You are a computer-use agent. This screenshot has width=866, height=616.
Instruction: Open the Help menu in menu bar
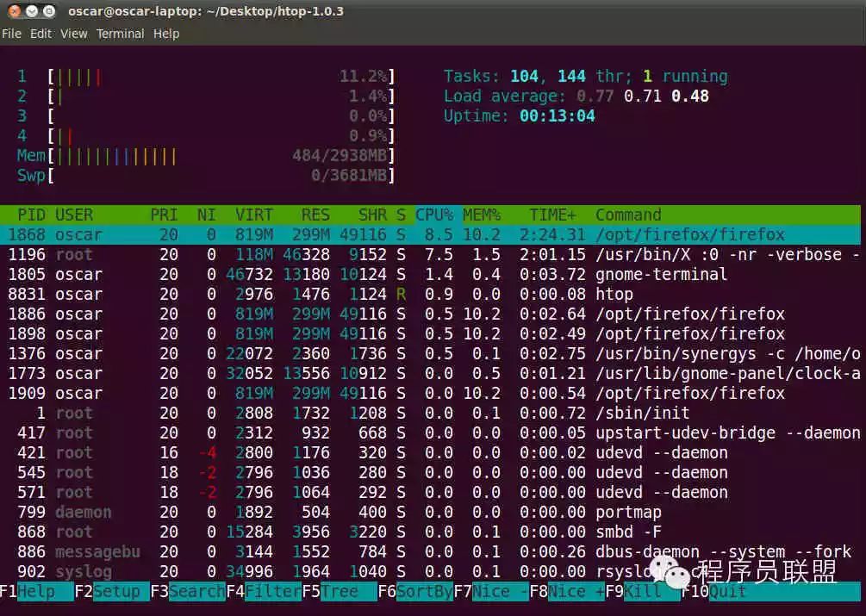point(166,34)
